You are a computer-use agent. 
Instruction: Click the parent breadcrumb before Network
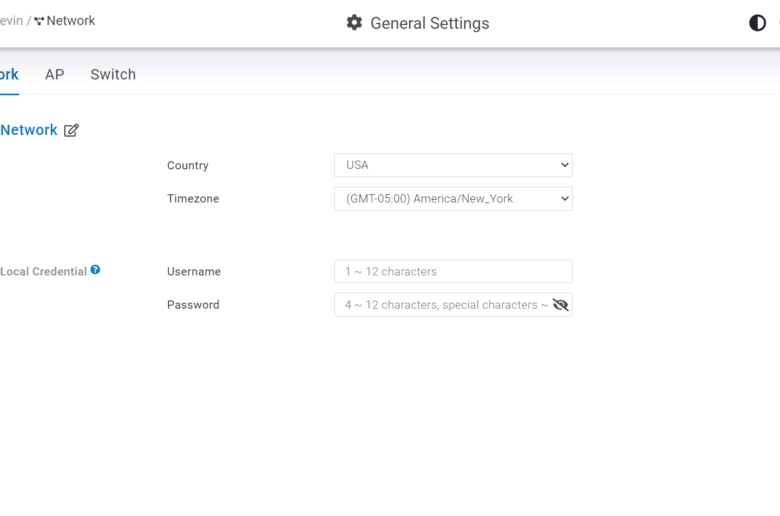[x=11, y=21]
